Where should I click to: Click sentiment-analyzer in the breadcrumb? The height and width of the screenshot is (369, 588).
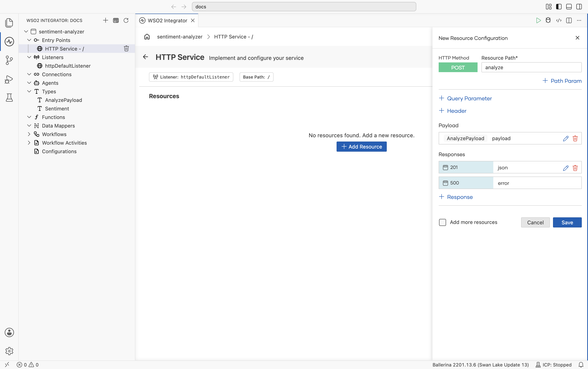pyautogui.click(x=180, y=37)
